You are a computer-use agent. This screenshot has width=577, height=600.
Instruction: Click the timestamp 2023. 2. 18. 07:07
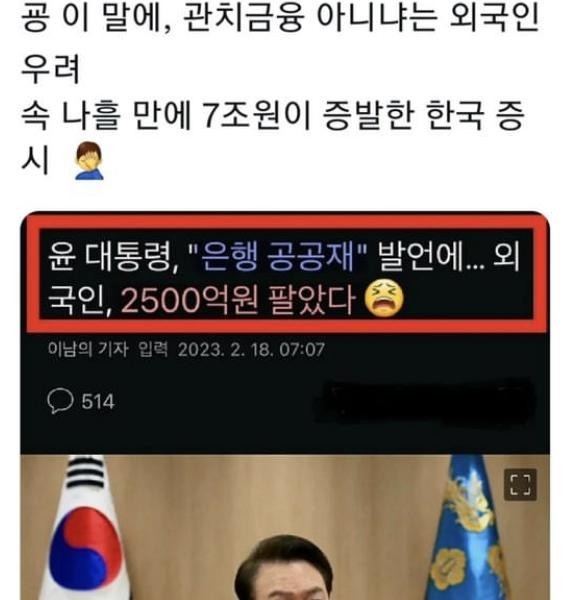(x=251, y=350)
